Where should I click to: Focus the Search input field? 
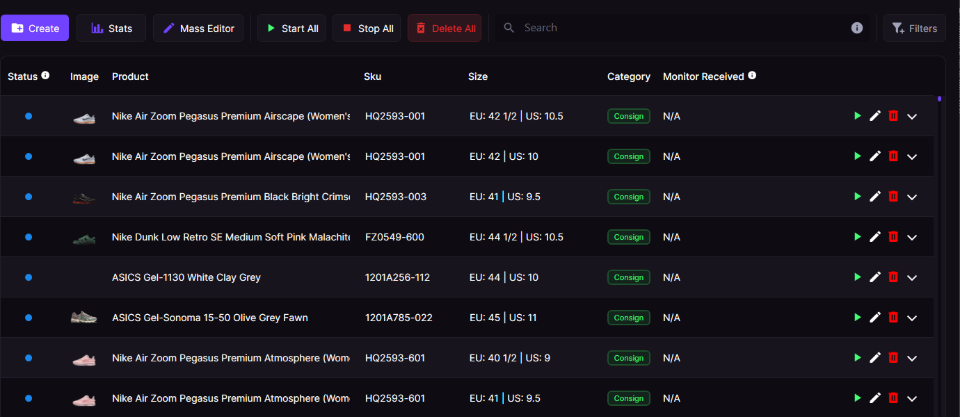coord(673,28)
